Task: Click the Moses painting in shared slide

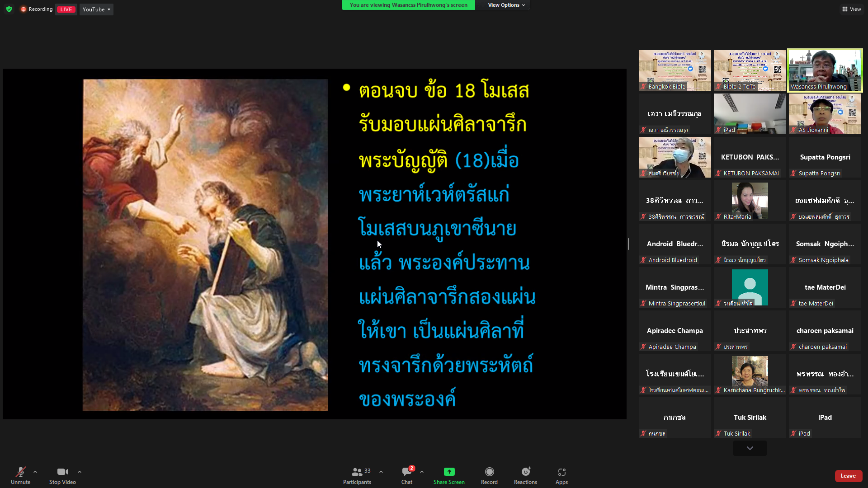Action: point(205,245)
